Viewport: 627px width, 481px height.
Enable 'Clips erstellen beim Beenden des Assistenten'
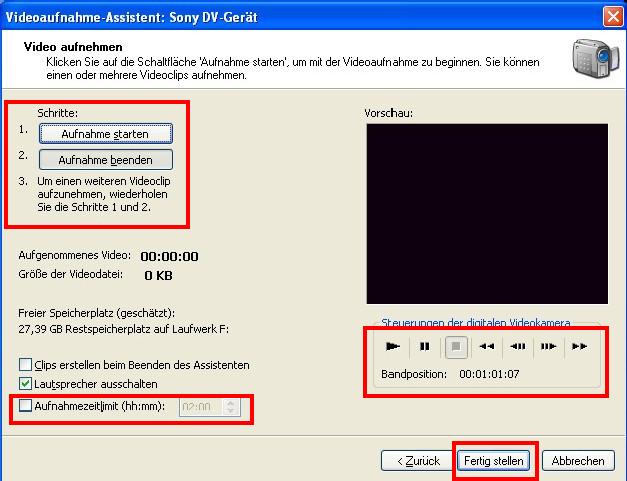[x=26, y=365]
